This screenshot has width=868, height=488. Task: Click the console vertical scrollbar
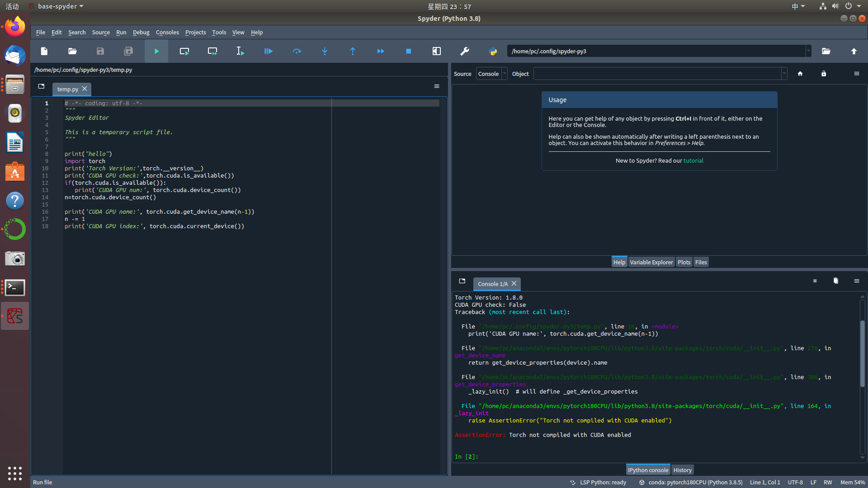863,354
